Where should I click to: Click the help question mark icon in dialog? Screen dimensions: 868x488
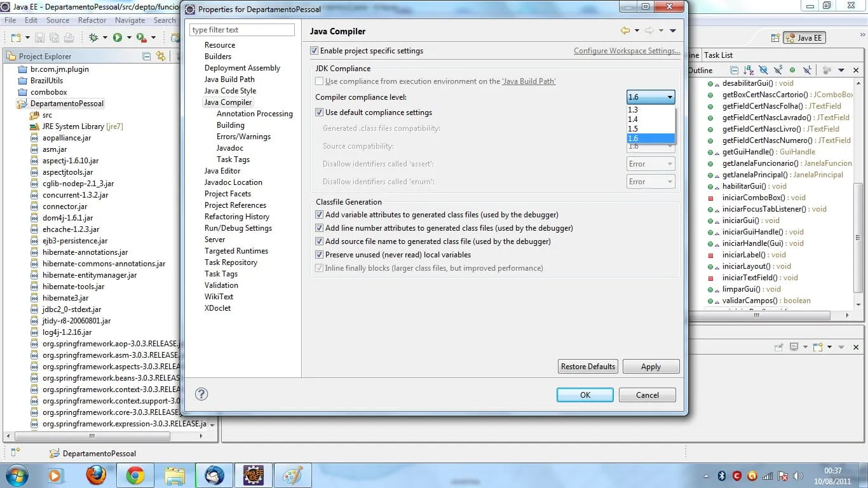tap(201, 394)
